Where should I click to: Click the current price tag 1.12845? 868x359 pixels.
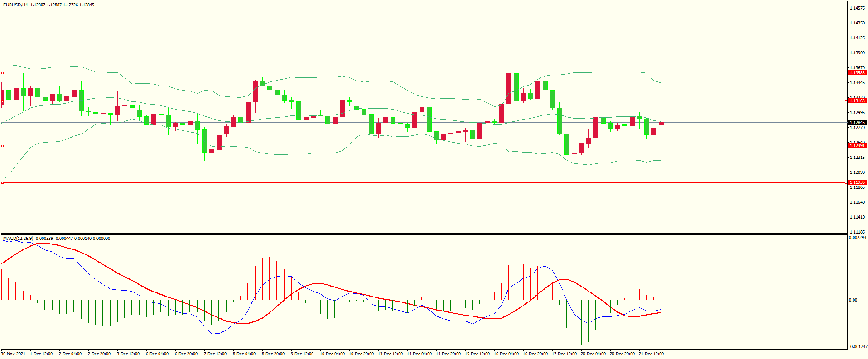857,123
